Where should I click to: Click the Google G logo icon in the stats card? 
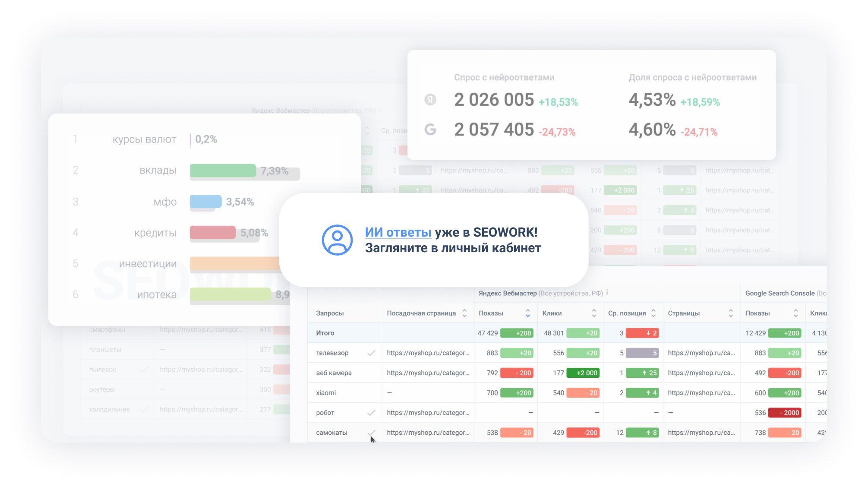coord(430,130)
